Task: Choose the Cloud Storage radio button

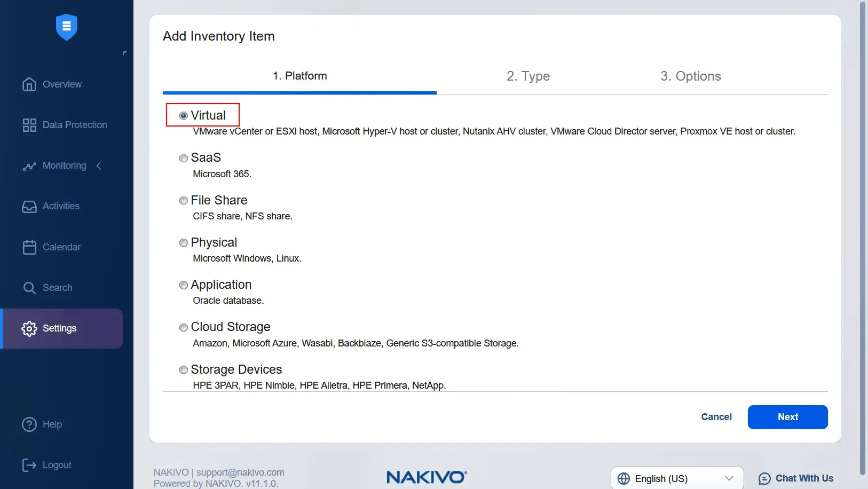Action: 184,327
